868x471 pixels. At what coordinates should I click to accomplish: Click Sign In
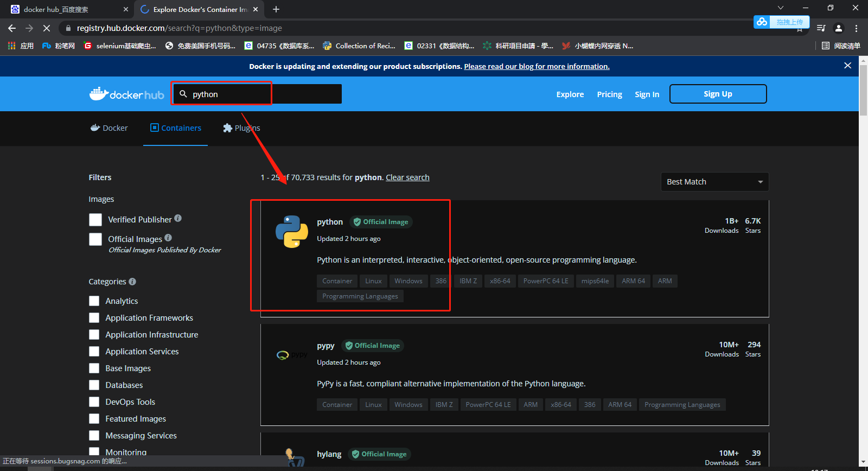click(647, 94)
